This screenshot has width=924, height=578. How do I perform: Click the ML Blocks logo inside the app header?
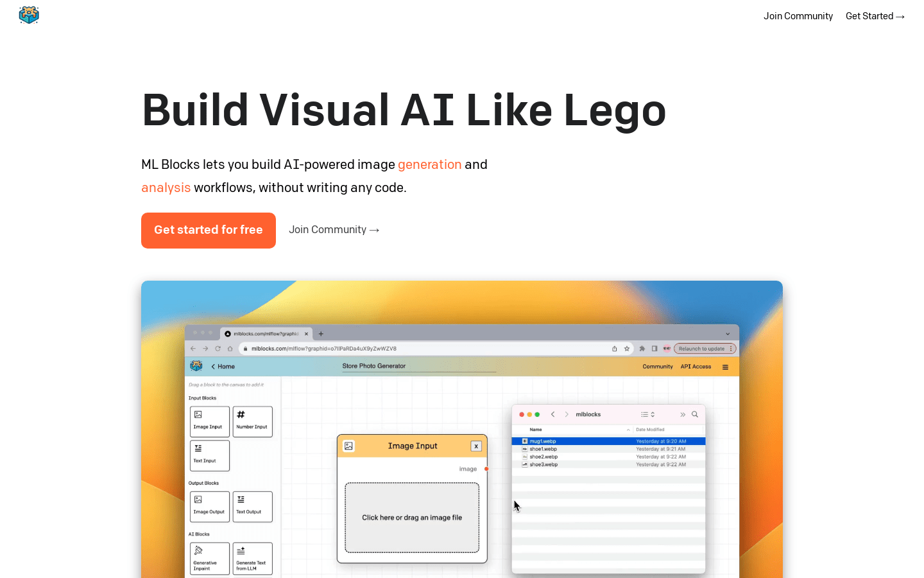click(x=196, y=366)
